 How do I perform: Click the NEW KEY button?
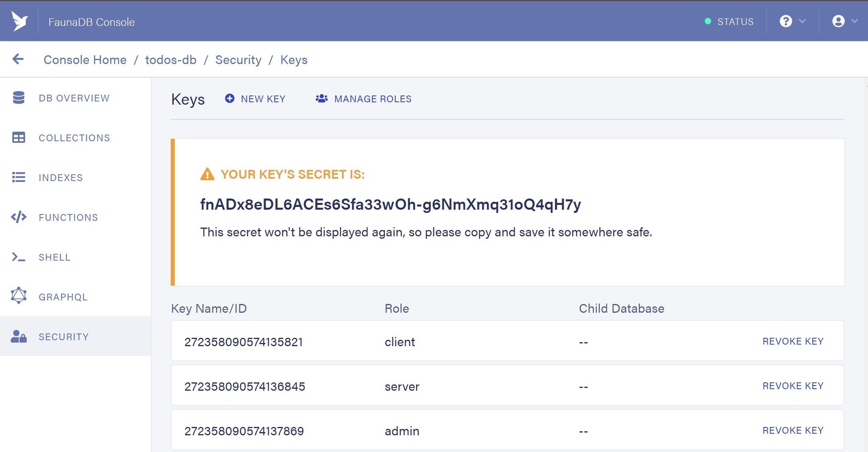pyautogui.click(x=255, y=99)
